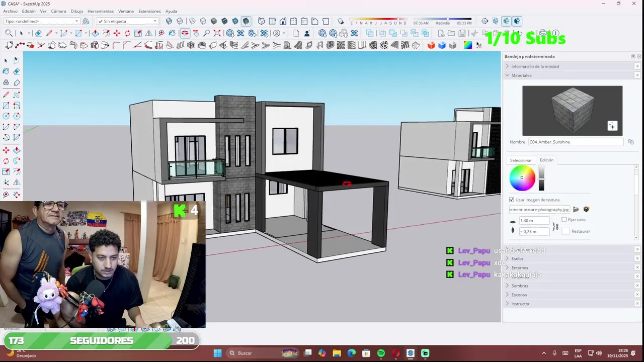Select shaded with textures face style
Viewport: 644px width, 362px height.
(x=224, y=21)
